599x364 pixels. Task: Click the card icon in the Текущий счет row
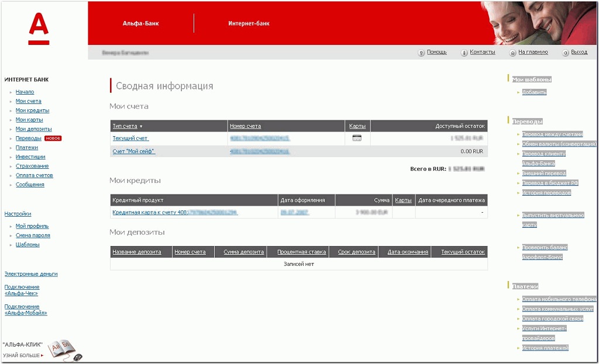[x=357, y=138]
